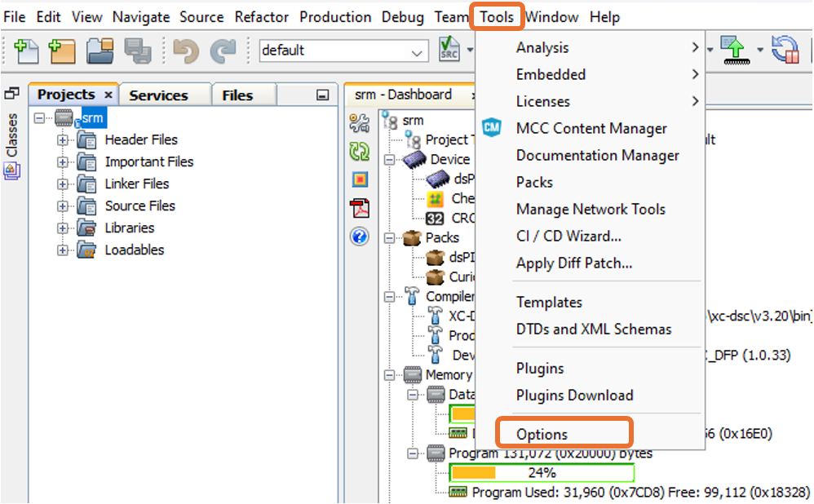Expand the Loadables folder

click(x=62, y=250)
